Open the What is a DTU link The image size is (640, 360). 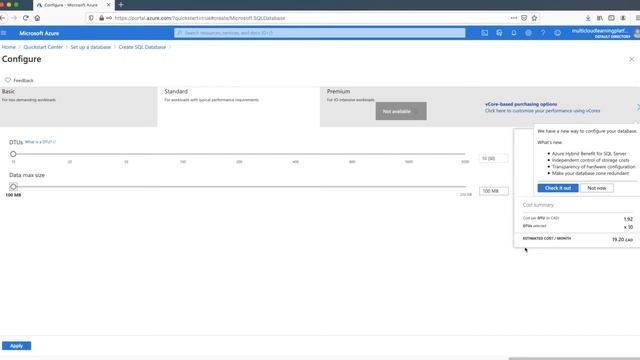[40, 142]
